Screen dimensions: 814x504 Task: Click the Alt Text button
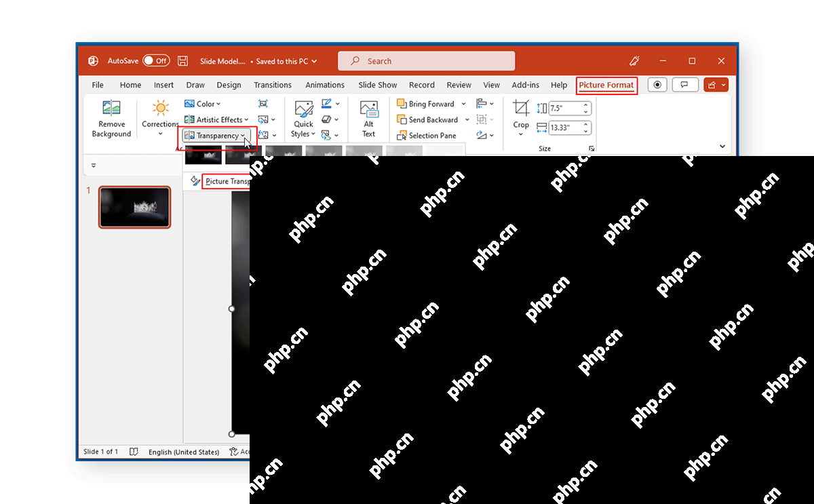369,119
